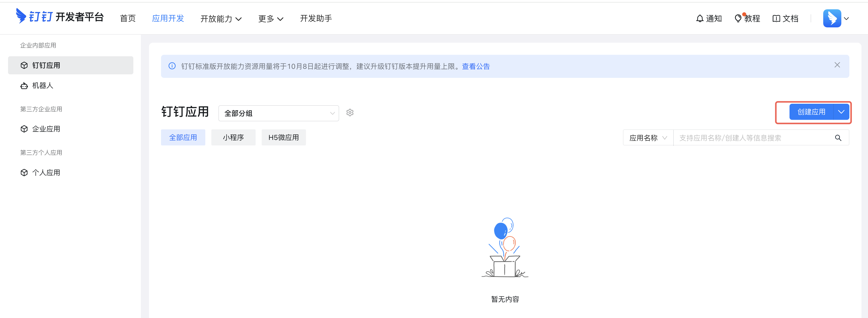Select 个人应用 in the sidebar
The width and height of the screenshot is (868, 318).
pos(46,173)
